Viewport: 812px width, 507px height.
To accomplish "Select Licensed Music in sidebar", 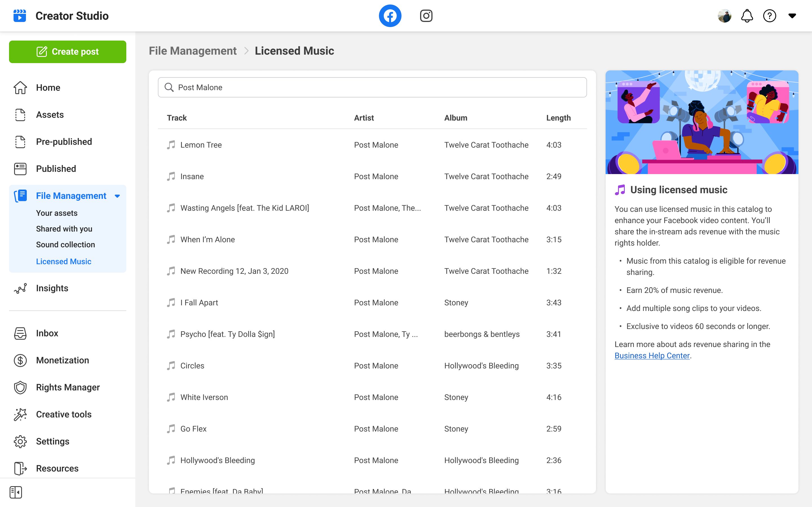I will (x=63, y=261).
